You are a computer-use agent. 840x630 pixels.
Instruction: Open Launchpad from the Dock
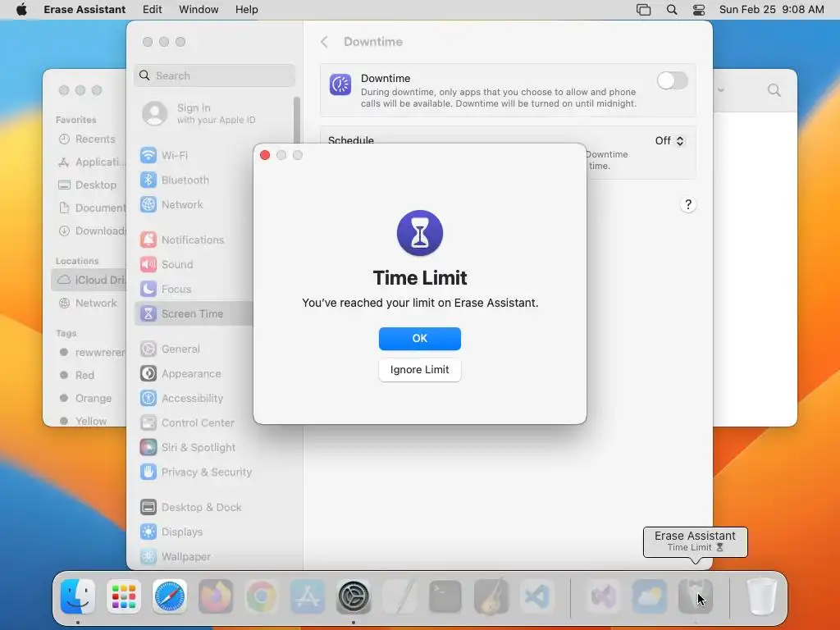(x=124, y=596)
